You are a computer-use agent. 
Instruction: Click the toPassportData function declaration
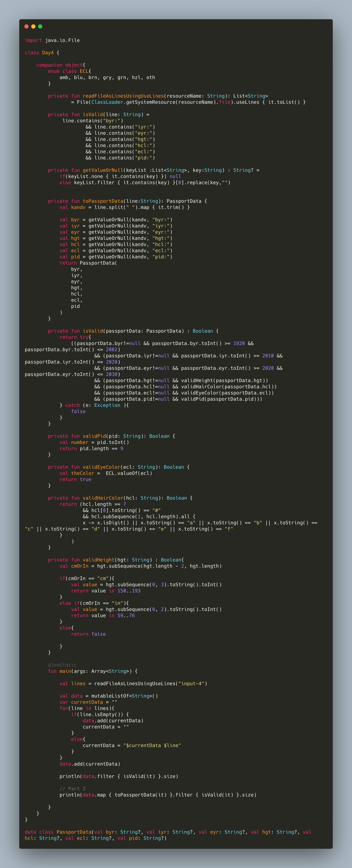128,201
